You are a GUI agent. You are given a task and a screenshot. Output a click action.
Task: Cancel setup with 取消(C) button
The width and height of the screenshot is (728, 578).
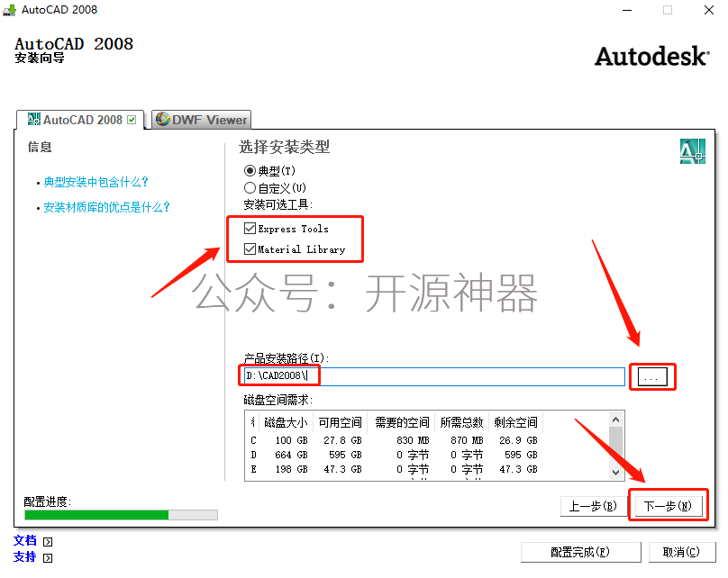pos(681,552)
